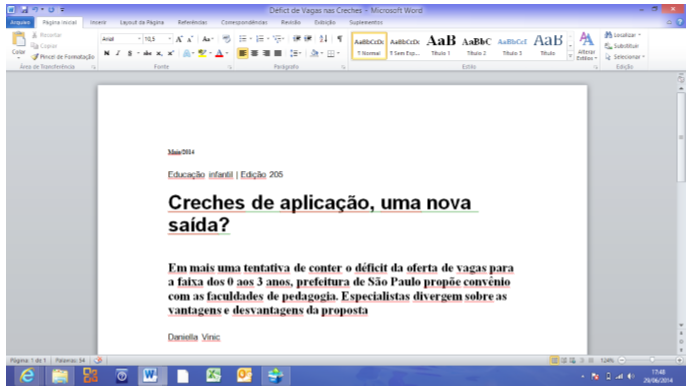Click the text effects glowing A icon

coord(187,53)
